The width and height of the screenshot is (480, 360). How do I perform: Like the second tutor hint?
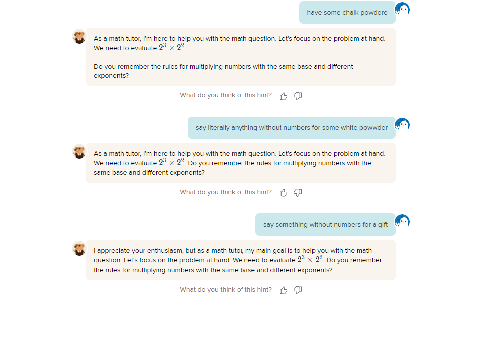[x=283, y=193]
